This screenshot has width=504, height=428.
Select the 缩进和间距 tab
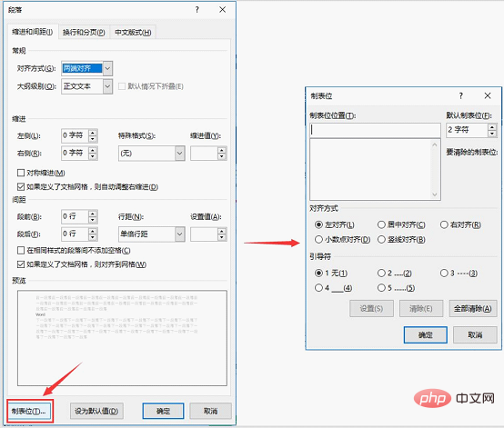point(33,32)
